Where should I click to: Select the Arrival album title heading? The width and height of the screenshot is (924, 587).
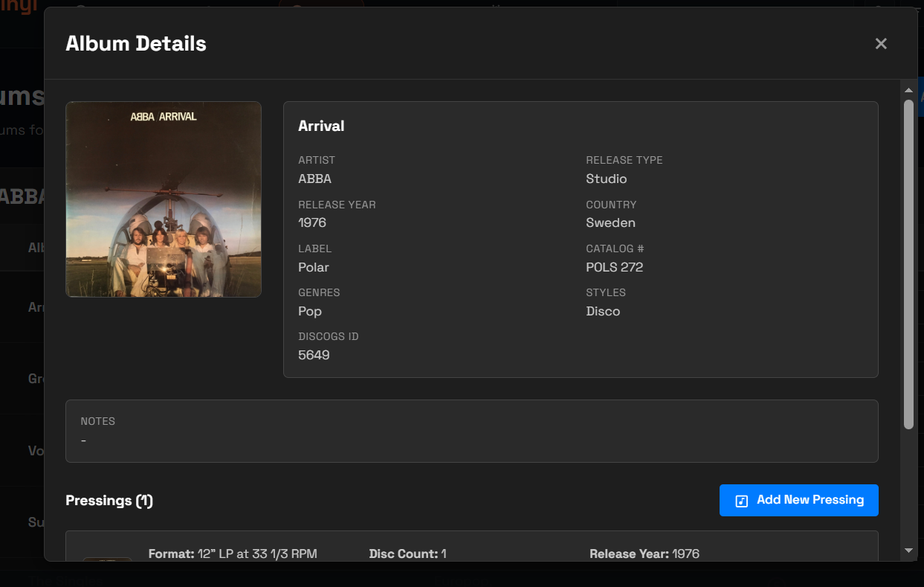tap(321, 126)
